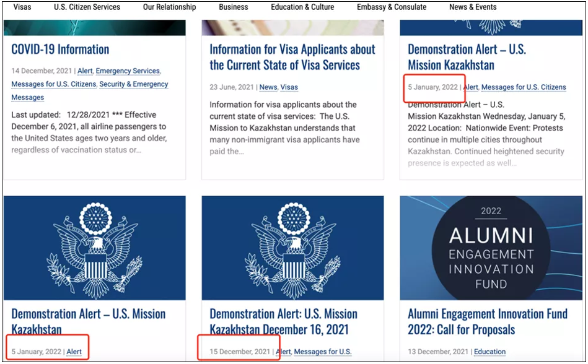Select Our Relationship in navigation
The height and width of the screenshot is (364, 588).
click(x=170, y=7)
